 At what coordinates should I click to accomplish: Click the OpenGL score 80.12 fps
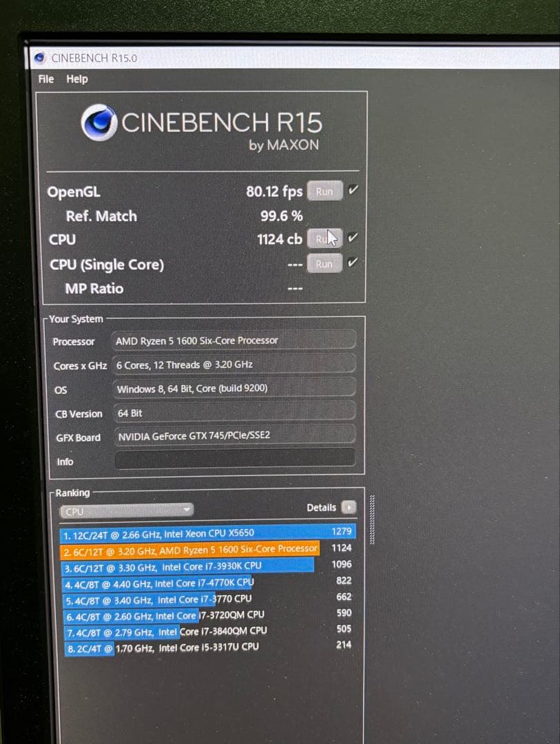274,192
